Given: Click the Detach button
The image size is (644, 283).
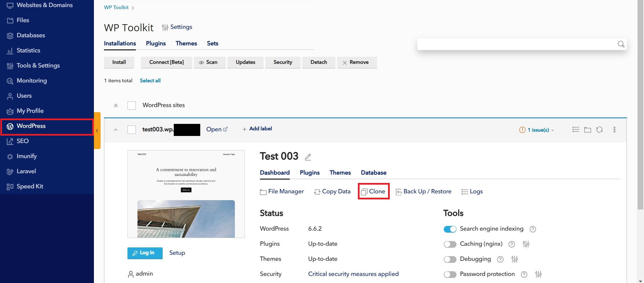Looking at the screenshot, I should [319, 62].
